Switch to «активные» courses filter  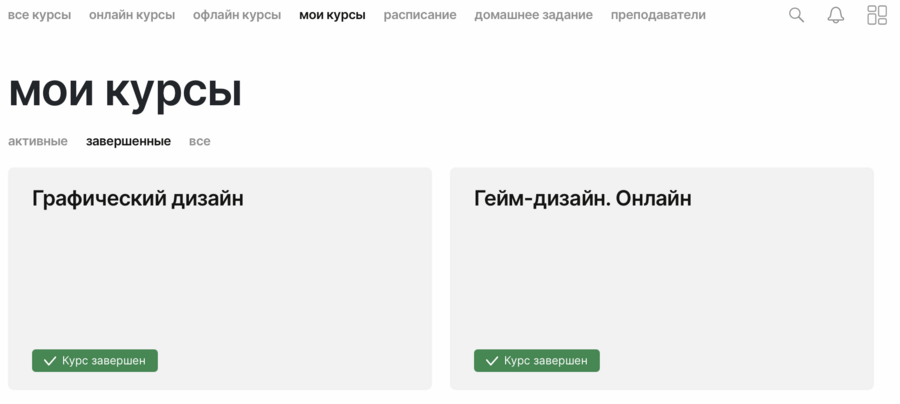coord(38,141)
